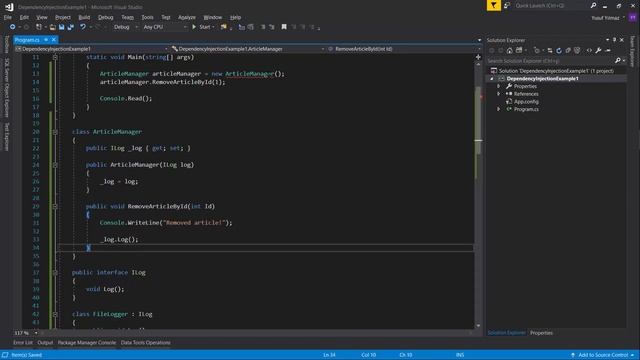Screen dimensions: 640x360
Task: Click the Open File folder icon
Action: tap(52, 27)
